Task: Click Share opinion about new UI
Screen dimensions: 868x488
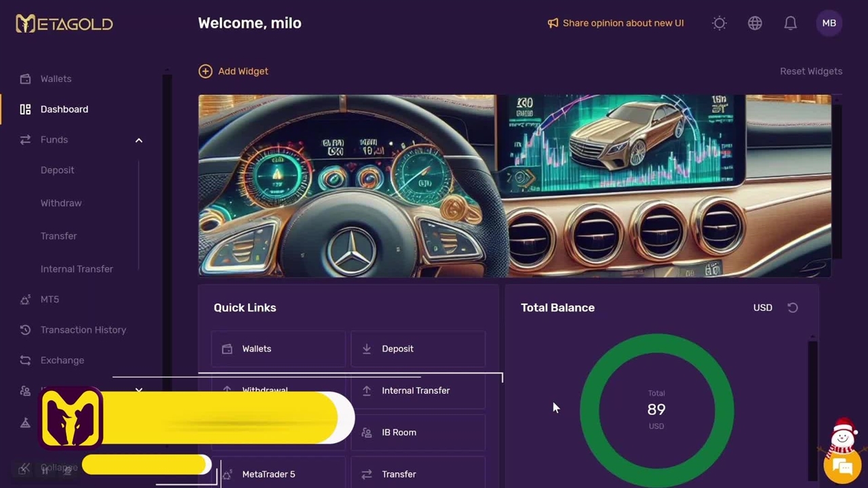Action: point(616,23)
